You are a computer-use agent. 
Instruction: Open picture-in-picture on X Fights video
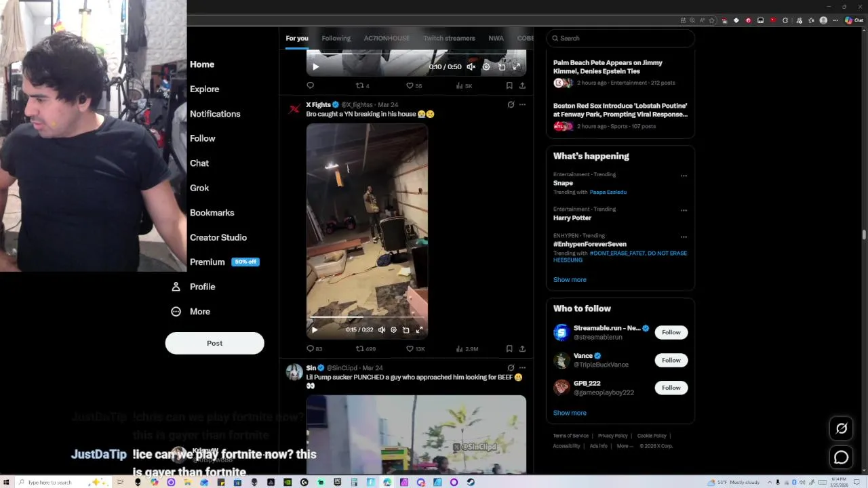406,330
